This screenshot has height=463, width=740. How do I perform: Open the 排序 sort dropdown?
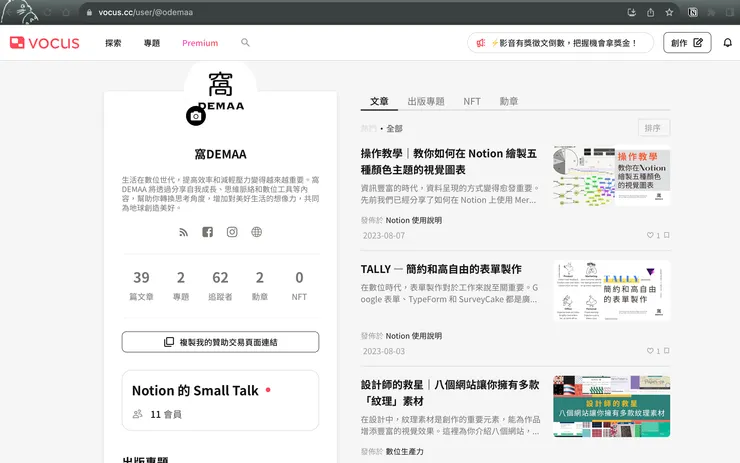(x=654, y=128)
